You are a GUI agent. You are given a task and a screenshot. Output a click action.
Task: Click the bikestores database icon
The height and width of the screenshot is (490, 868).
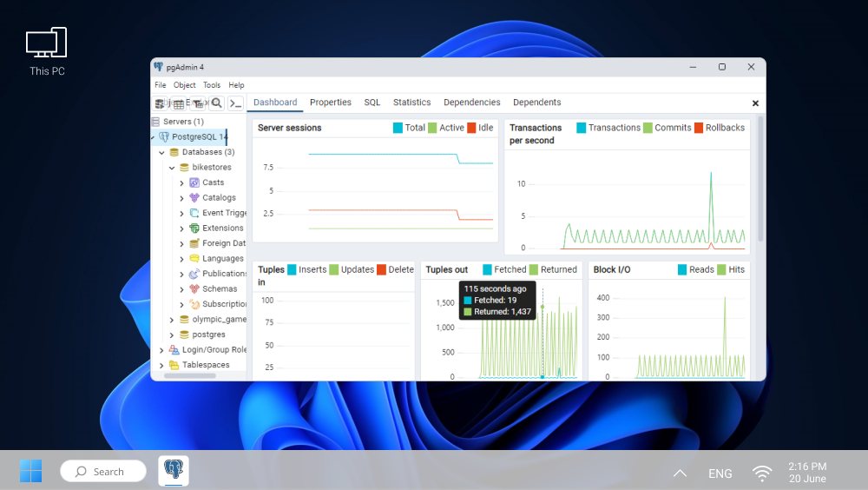point(184,167)
